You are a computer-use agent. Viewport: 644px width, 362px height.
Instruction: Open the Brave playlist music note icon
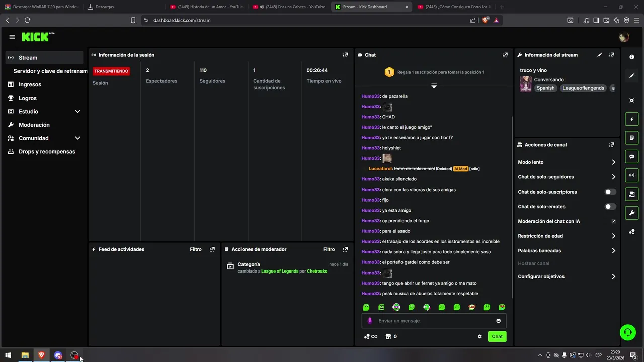[586, 20]
